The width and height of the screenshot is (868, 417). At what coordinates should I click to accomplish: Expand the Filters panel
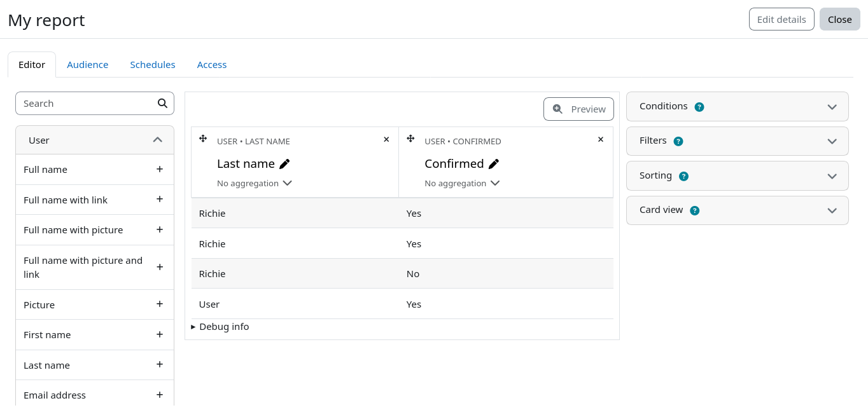tap(832, 141)
